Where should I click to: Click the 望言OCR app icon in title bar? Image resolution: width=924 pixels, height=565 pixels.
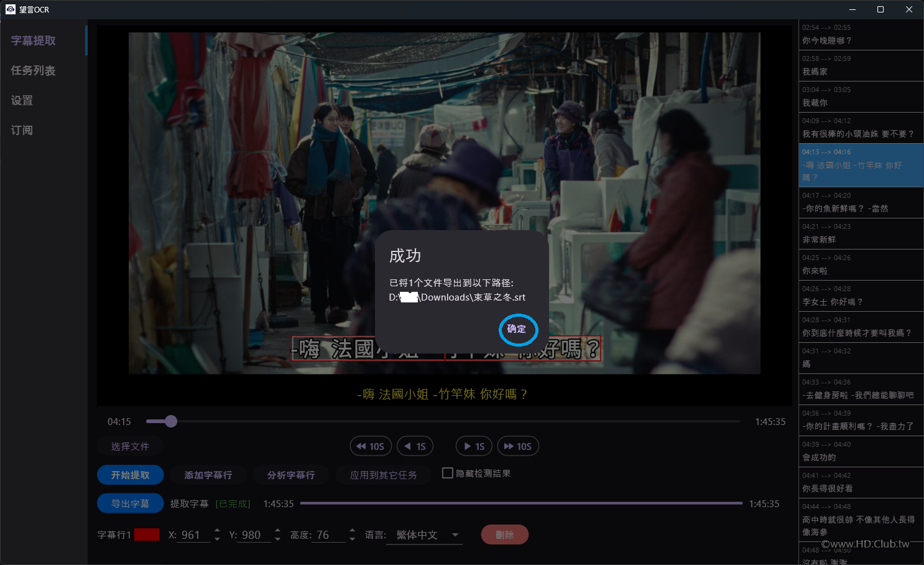pos(11,9)
